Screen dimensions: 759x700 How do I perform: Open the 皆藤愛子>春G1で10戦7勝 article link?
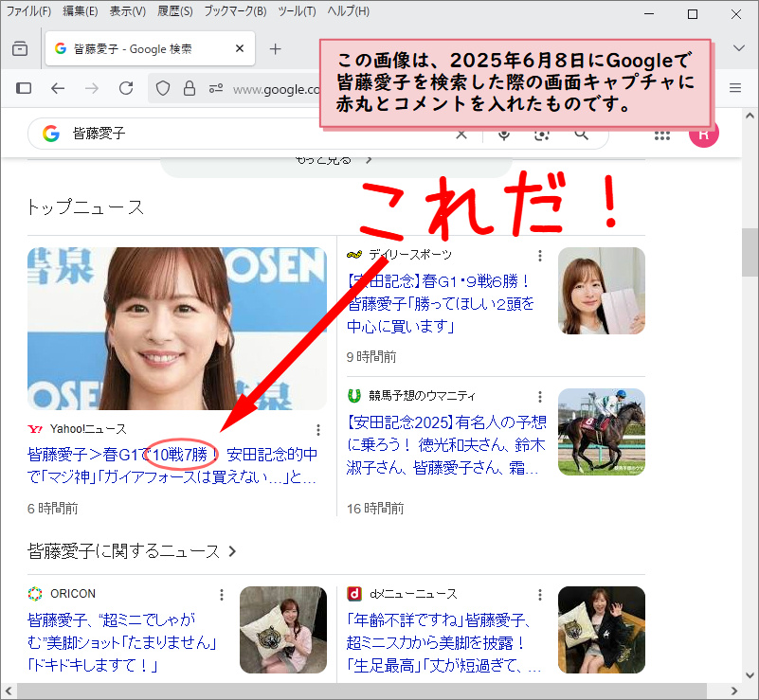click(x=172, y=465)
